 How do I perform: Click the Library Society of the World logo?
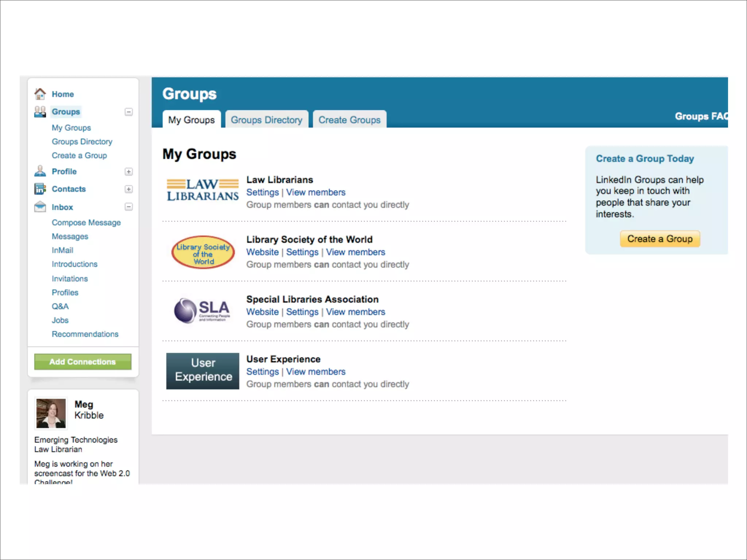203,252
